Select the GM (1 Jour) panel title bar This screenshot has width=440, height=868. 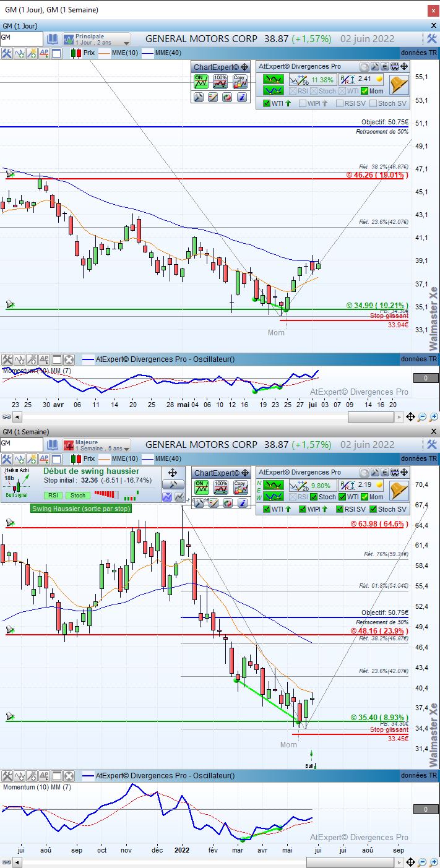[220, 25]
